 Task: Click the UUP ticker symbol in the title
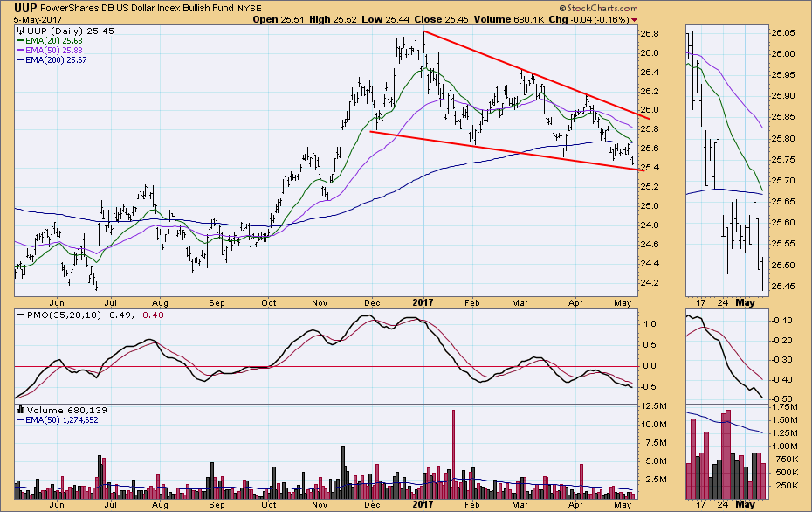point(25,8)
